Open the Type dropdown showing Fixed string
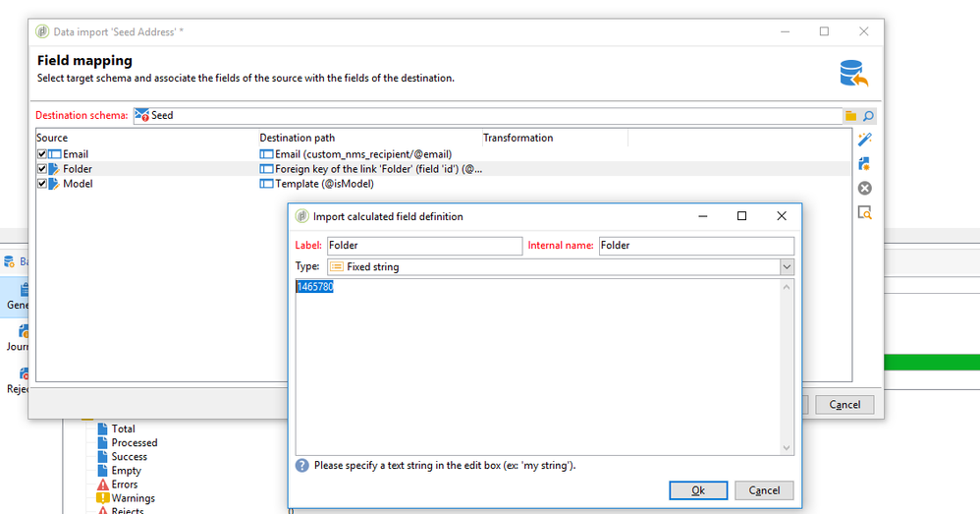Image resolution: width=980 pixels, height=514 pixels. 787,266
